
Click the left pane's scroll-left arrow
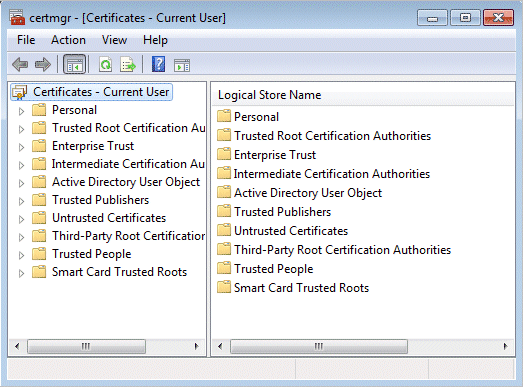pyautogui.click(x=17, y=346)
